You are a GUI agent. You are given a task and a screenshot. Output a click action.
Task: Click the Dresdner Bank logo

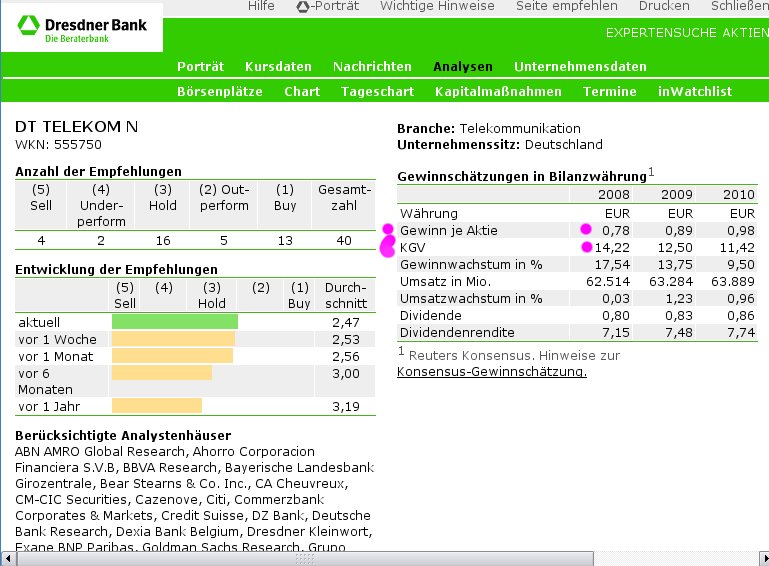point(82,28)
